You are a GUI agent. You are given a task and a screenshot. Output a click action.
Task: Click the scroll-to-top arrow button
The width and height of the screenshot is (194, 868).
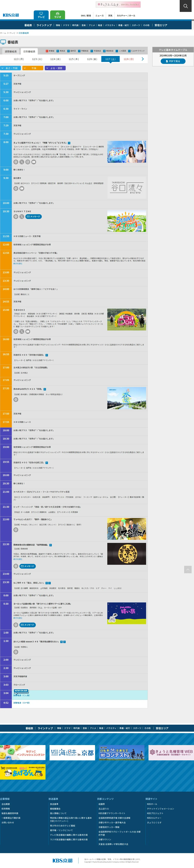(x=188, y=569)
